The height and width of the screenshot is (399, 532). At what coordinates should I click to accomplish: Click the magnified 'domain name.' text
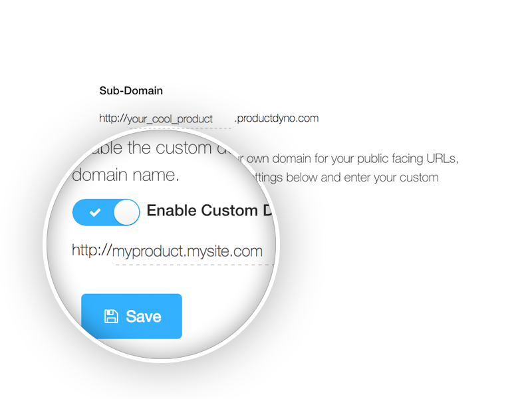(x=125, y=176)
